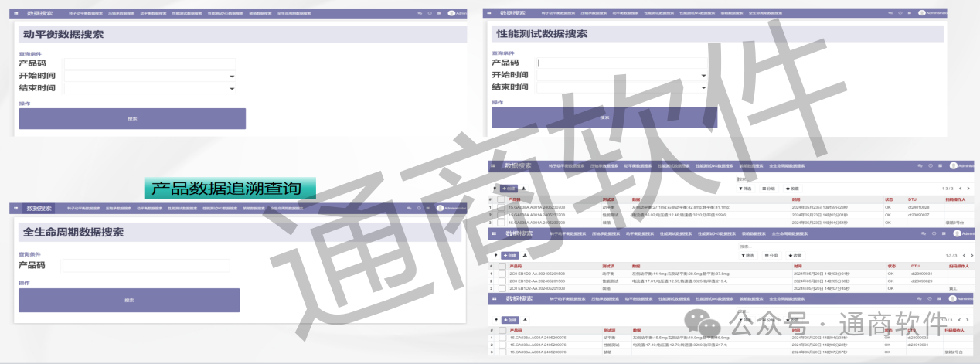Click the export download icon in the topmost results list
Image resolution: width=980 pixels, height=364 pixels.
(x=524, y=189)
